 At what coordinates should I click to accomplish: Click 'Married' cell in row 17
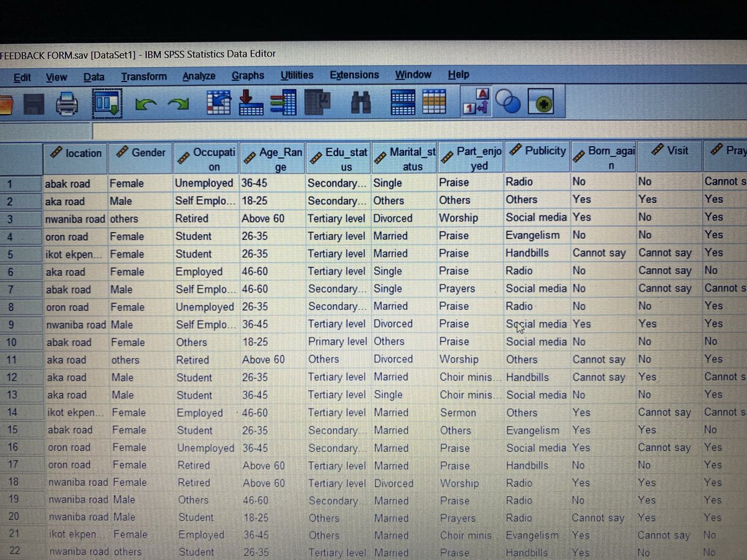pos(405,465)
